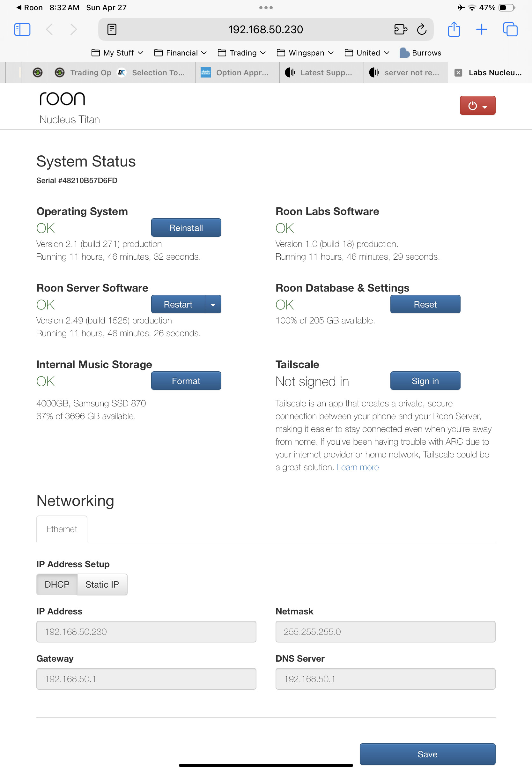Screen dimensions: 532x772
Task: Click Reinstall for the operating system
Action: pyautogui.click(x=186, y=228)
